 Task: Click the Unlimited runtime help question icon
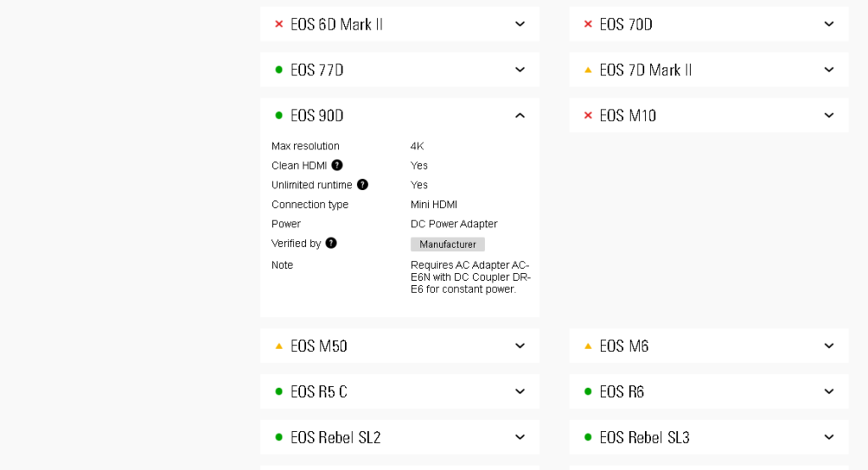pos(363,185)
